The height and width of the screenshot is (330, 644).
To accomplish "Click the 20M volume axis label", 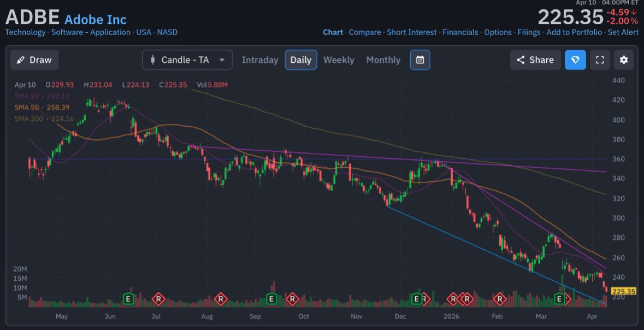I will pyautogui.click(x=21, y=269).
